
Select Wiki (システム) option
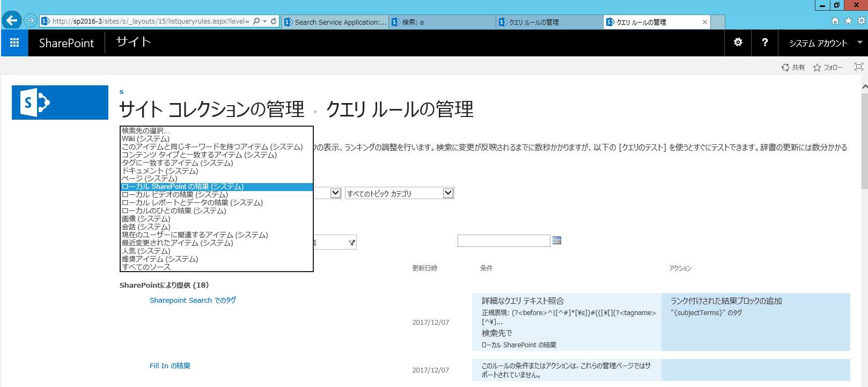coord(217,138)
